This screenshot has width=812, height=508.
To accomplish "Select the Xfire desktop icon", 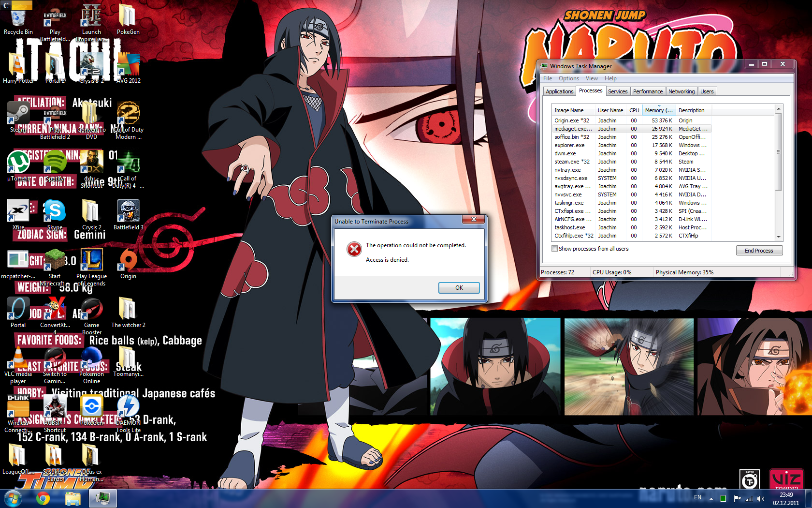I will (18, 213).
